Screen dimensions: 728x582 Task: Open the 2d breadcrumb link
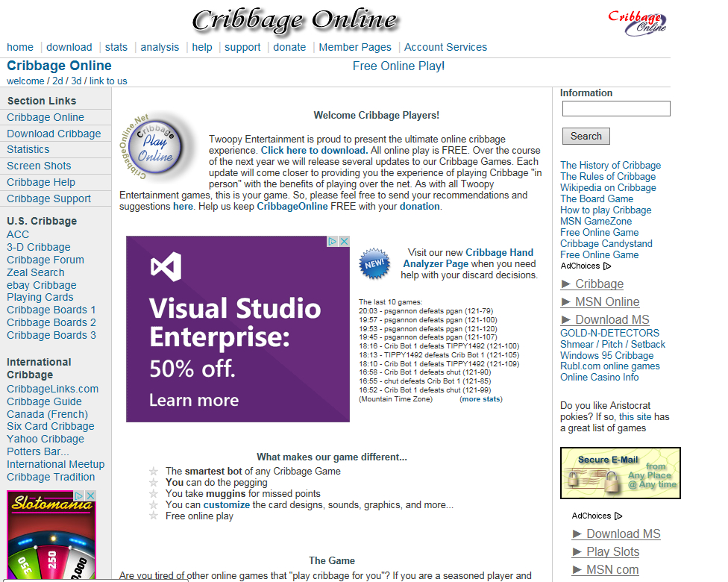(57, 81)
